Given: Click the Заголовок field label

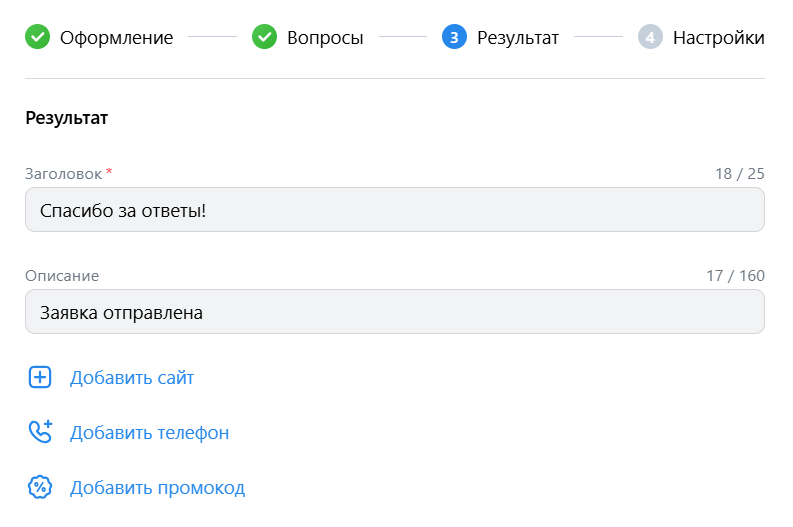Looking at the screenshot, I should [x=63, y=174].
